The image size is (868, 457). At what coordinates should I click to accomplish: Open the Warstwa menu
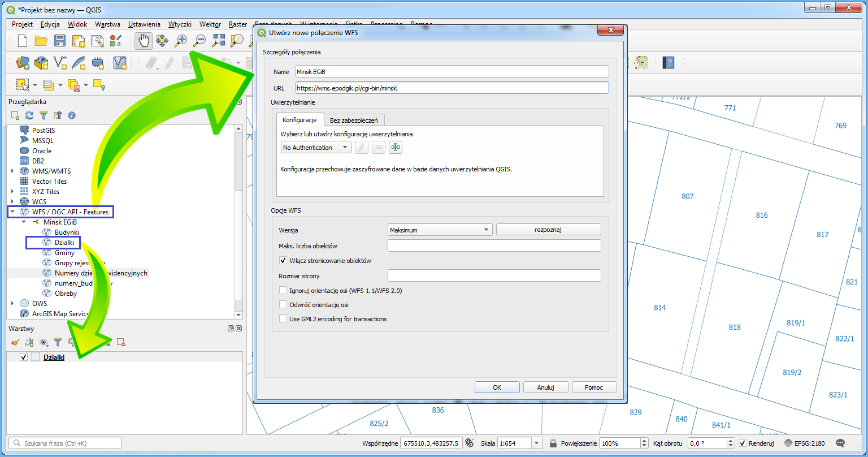[107, 24]
